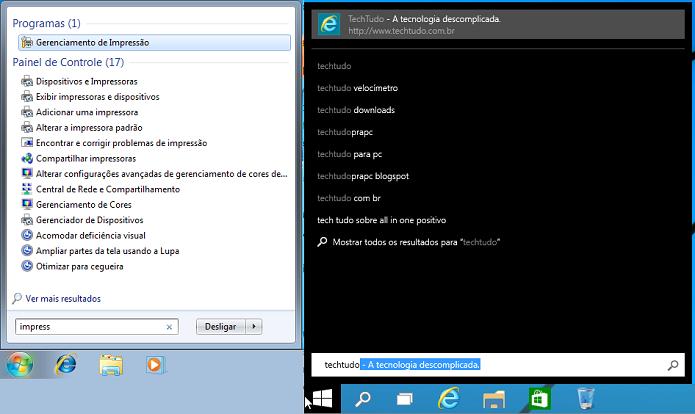Image resolution: width=695 pixels, height=414 pixels.
Task: Clear the impress search text with X
Action: pos(169,327)
